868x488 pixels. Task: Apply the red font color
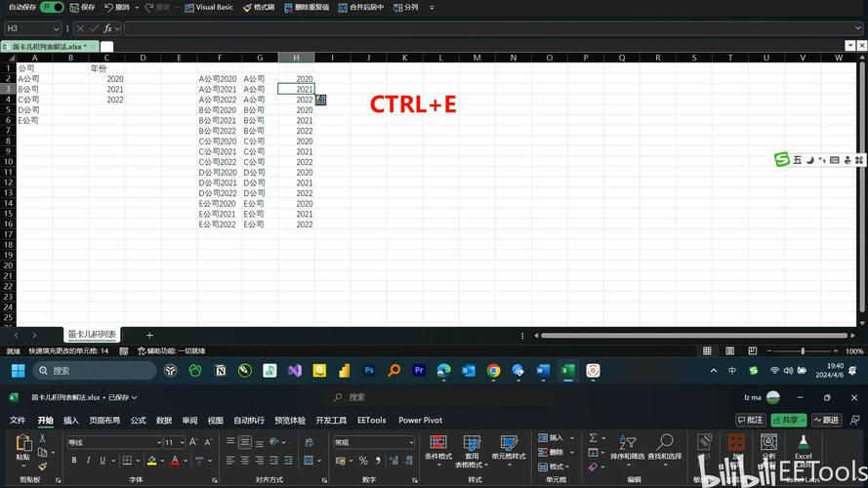click(175, 461)
